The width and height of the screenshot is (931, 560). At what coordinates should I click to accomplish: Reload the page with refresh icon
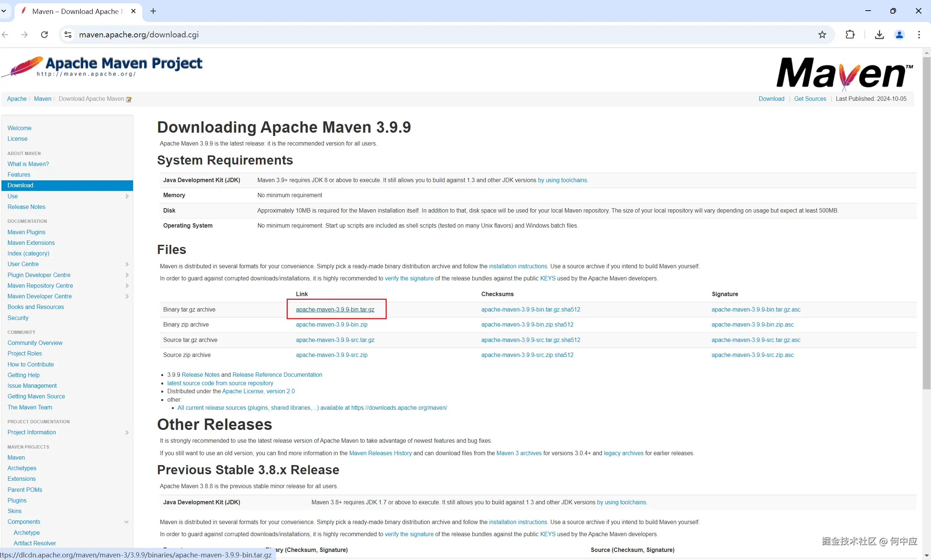point(44,35)
